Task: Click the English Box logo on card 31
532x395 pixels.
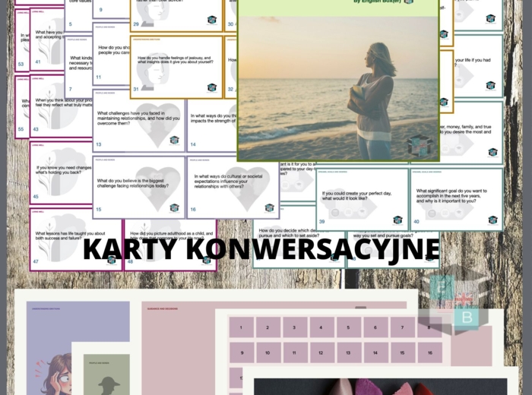Action: coord(212,88)
